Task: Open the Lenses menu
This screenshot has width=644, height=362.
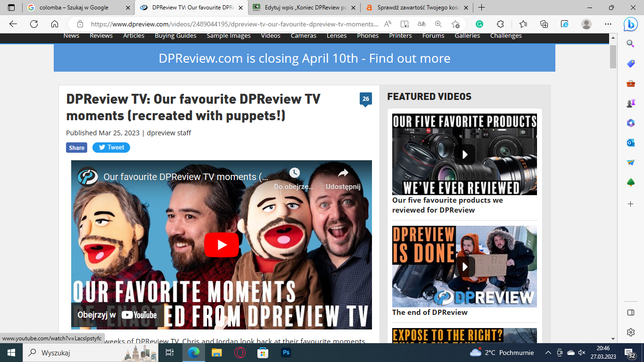Action: click(x=337, y=36)
